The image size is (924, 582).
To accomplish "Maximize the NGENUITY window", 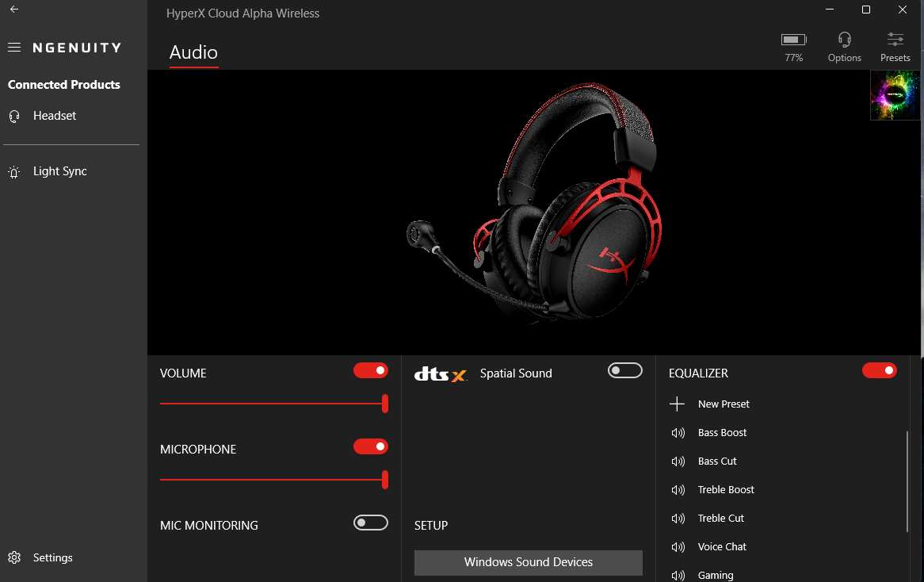I will [x=865, y=10].
